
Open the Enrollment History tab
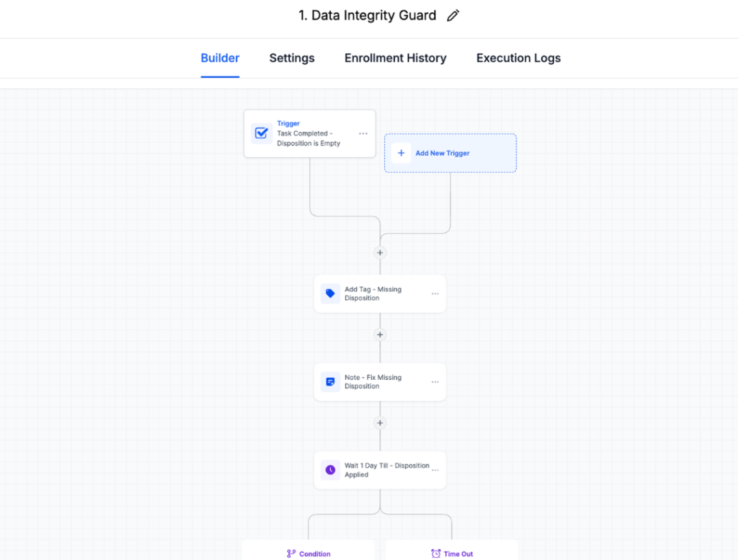(x=395, y=58)
